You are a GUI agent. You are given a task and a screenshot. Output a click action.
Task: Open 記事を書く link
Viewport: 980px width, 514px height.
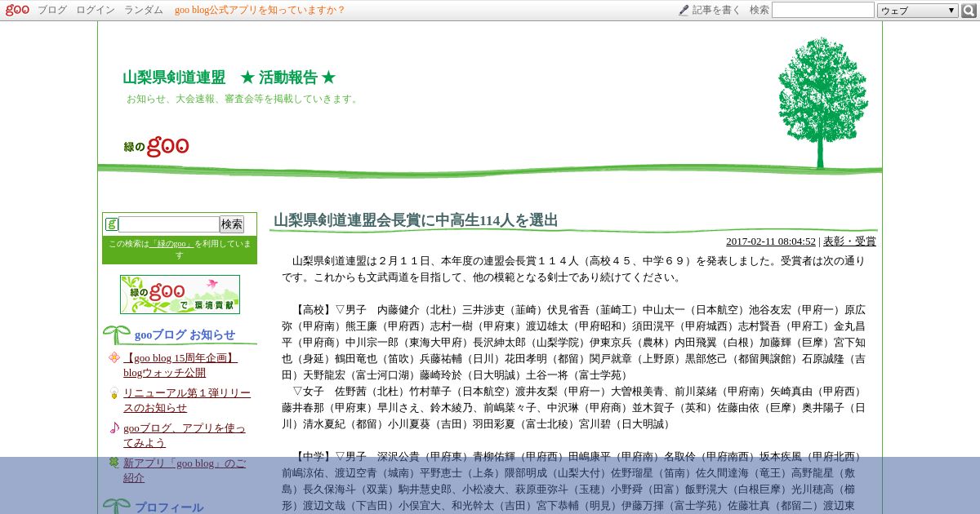click(x=716, y=10)
